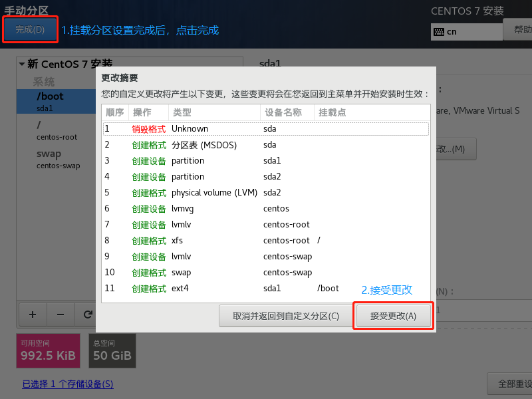Click the minus icon to remove the partition
Screen dimensions: 532x399
click(60, 314)
